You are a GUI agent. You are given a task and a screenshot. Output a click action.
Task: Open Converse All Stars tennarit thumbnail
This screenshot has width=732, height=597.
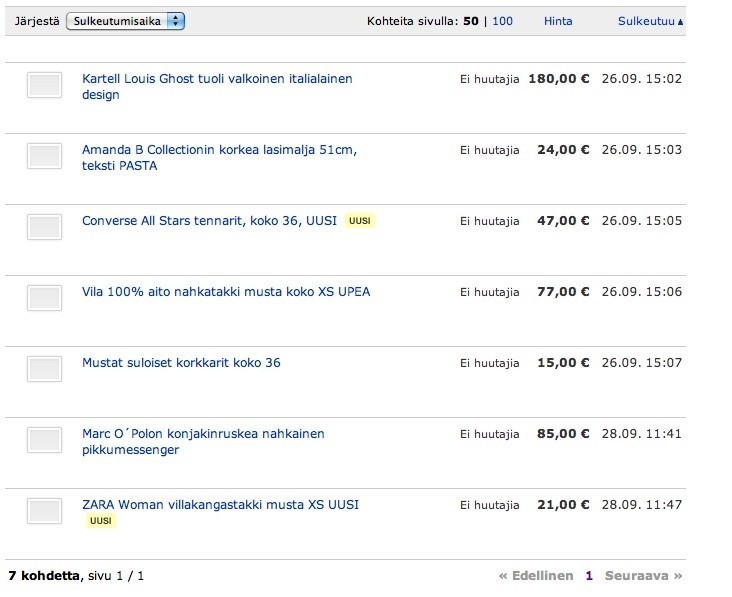point(44,227)
